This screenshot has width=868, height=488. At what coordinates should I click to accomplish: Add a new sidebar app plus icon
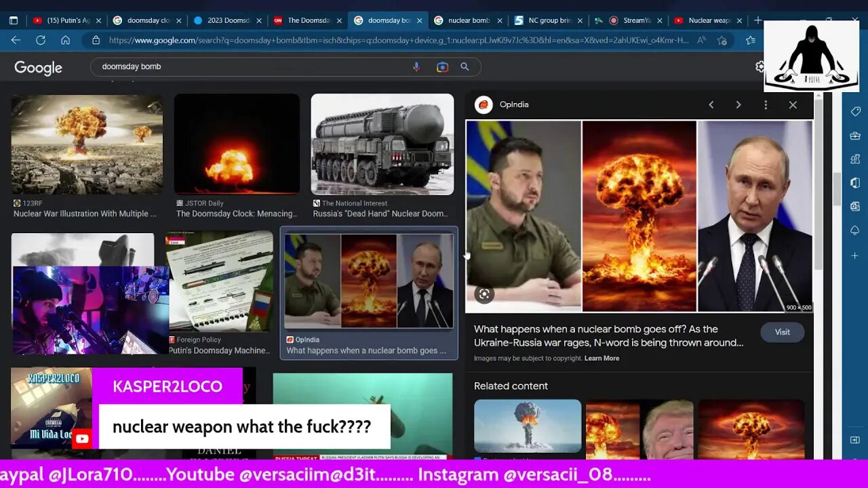(x=855, y=256)
